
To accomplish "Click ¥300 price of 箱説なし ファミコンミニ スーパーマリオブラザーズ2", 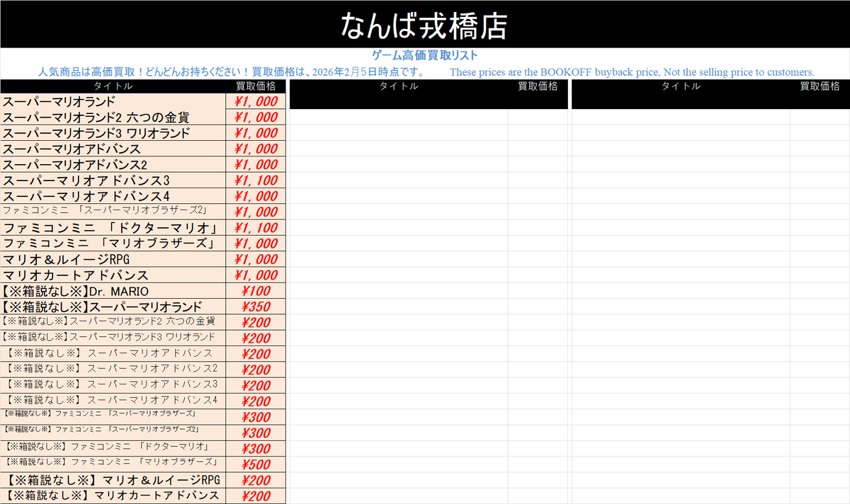I will (x=256, y=433).
